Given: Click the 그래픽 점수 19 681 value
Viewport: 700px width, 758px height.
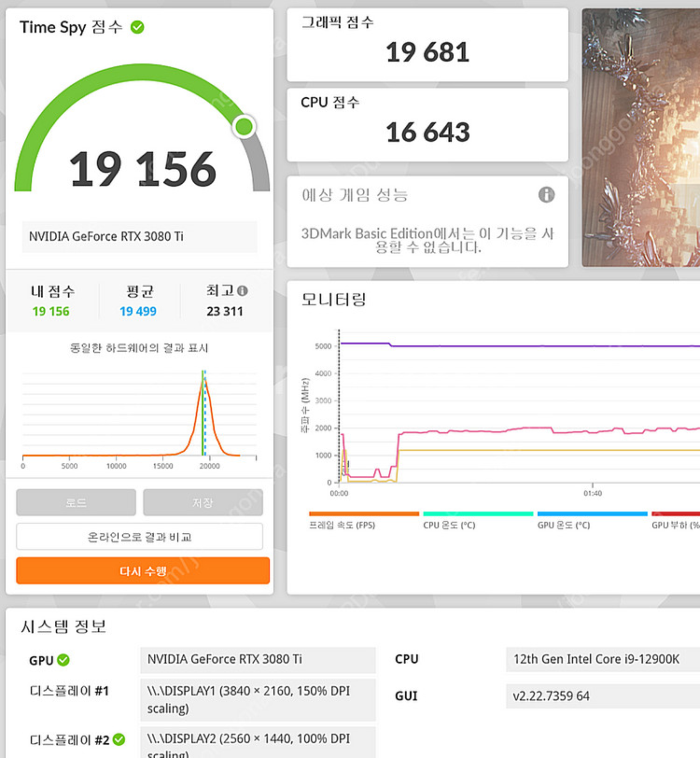Looking at the screenshot, I should click(427, 52).
